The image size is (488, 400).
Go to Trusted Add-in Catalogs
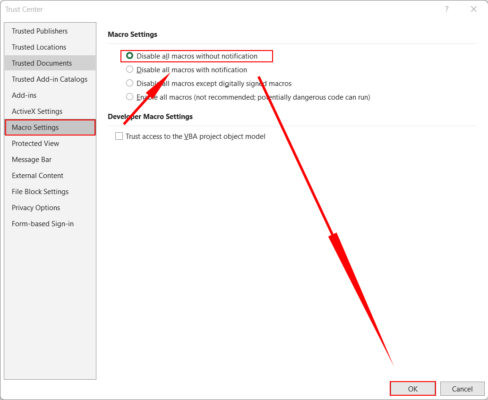50,79
